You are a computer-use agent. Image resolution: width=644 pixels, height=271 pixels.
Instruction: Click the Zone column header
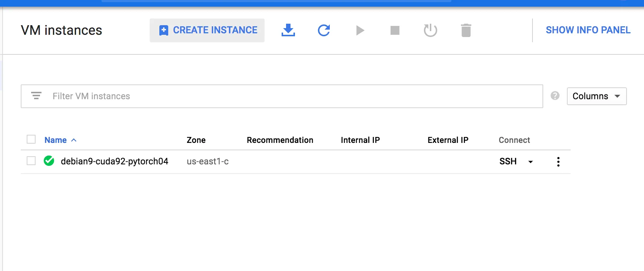click(196, 140)
